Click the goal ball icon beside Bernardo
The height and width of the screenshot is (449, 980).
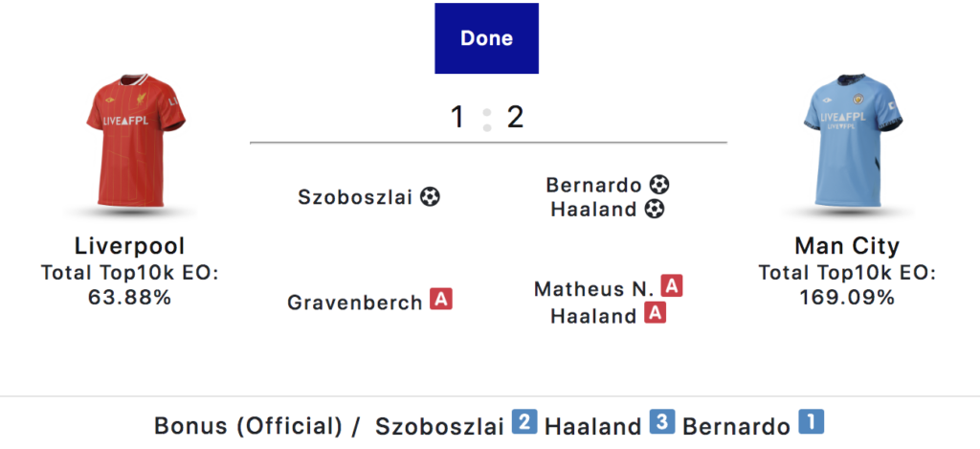point(658,184)
